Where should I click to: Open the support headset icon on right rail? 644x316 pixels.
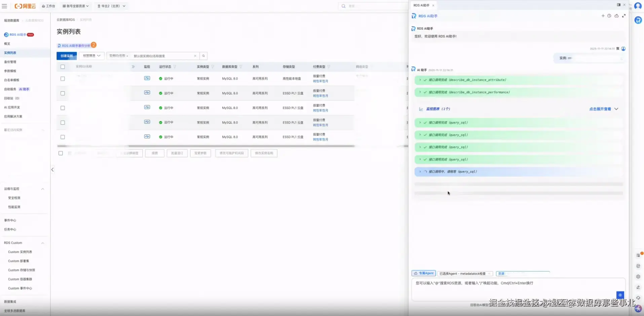(638, 298)
